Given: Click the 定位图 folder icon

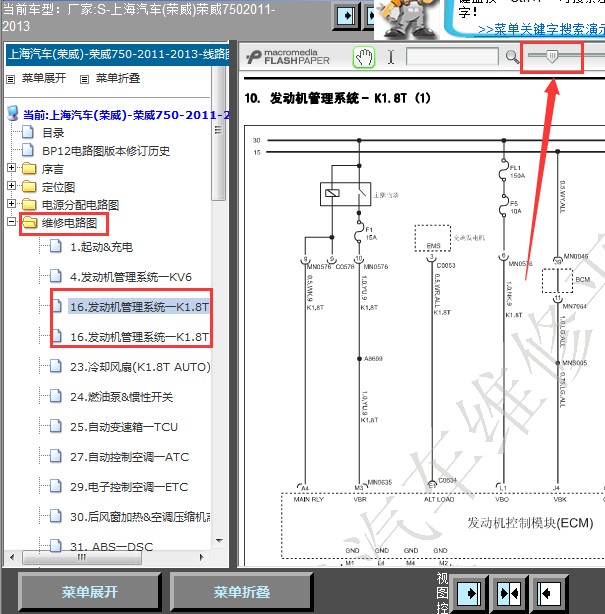Looking at the screenshot, I should 29,186.
